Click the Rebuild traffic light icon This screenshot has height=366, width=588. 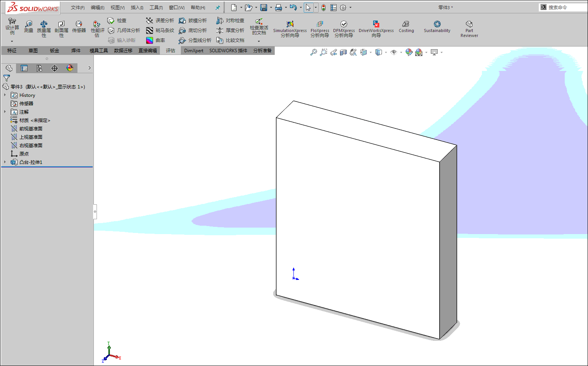point(324,7)
